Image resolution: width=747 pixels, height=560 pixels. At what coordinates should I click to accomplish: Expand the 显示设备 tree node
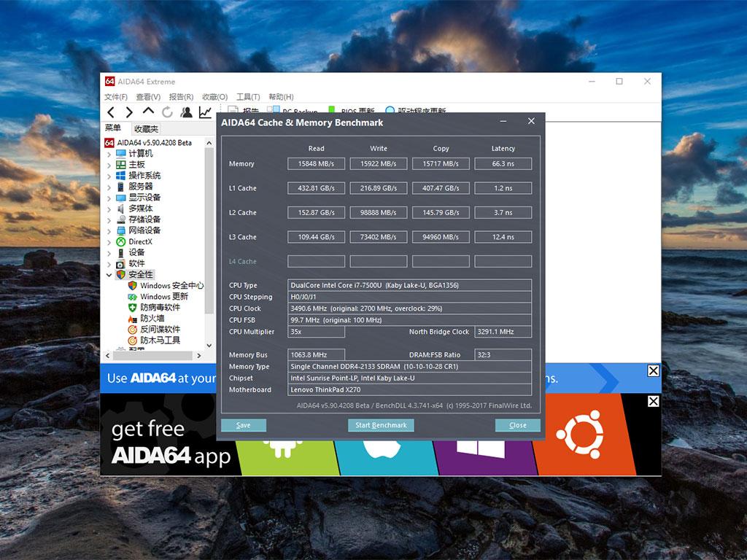[x=109, y=198]
